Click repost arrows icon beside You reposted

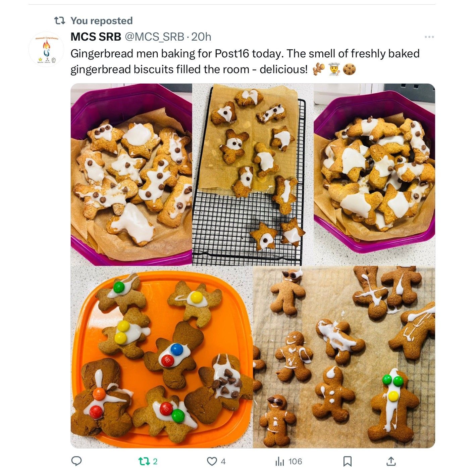[x=60, y=21]
